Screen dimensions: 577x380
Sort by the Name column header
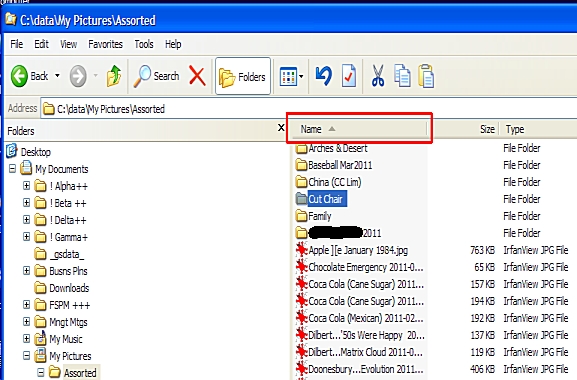click(359, 129)
